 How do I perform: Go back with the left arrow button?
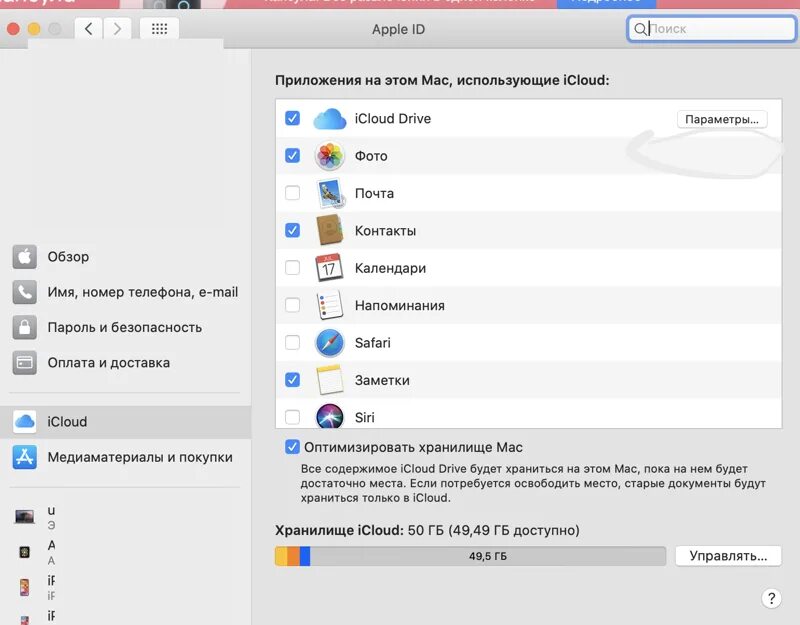[x=89, y=29]
